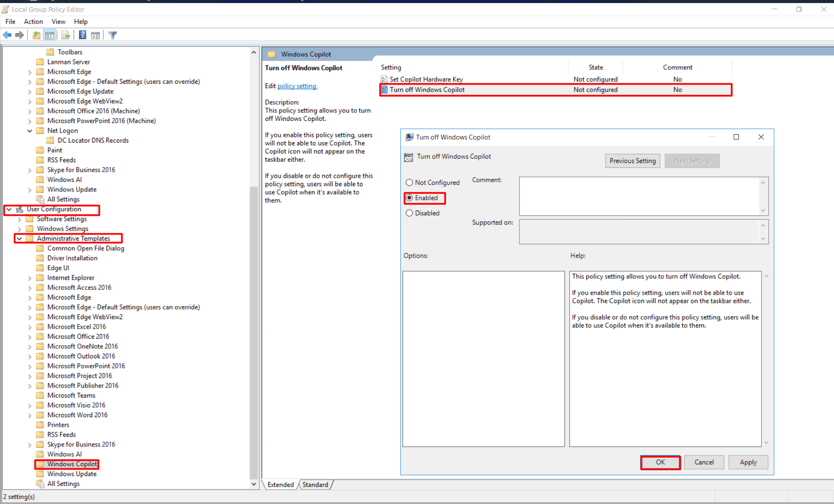Switch to the Standard tab
The image size is (834, 504).
coord(315,484)
